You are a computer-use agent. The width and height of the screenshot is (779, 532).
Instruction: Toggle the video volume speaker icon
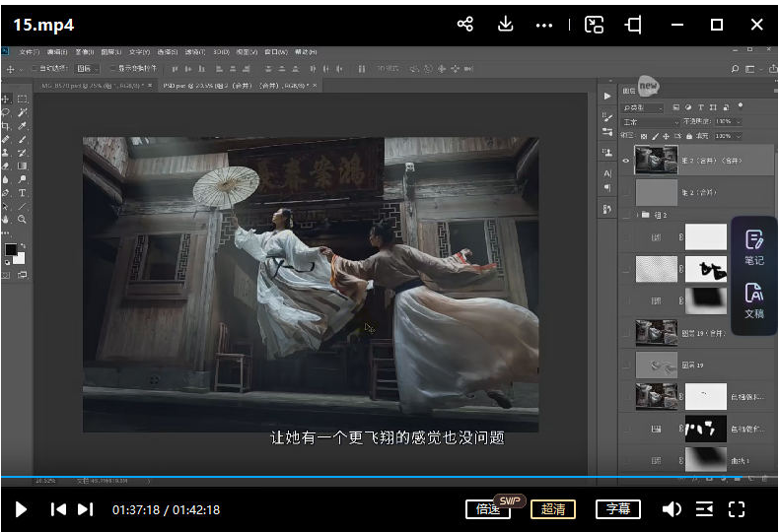672,509
